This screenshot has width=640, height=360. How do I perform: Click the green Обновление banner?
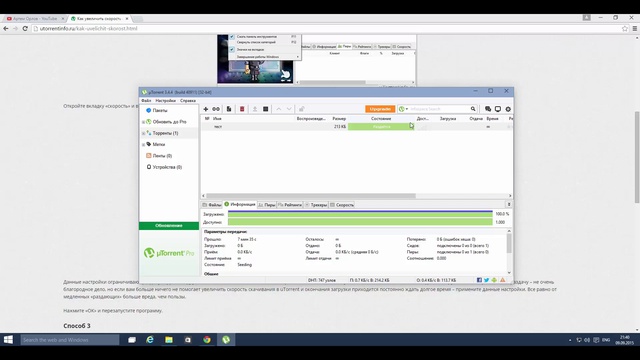(169, 226)
